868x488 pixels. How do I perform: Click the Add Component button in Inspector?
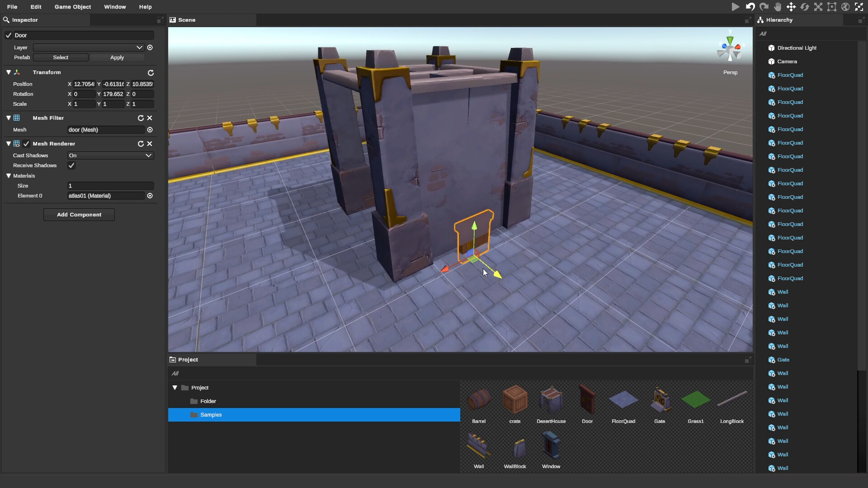(79, 215)
